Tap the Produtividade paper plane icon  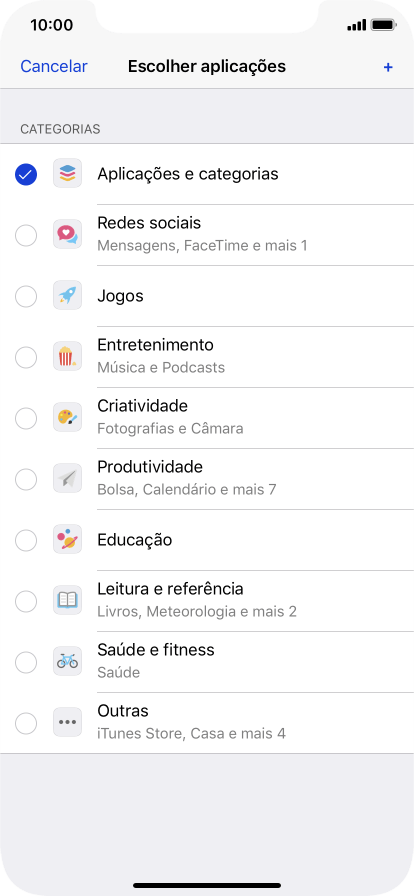point(67,479)
